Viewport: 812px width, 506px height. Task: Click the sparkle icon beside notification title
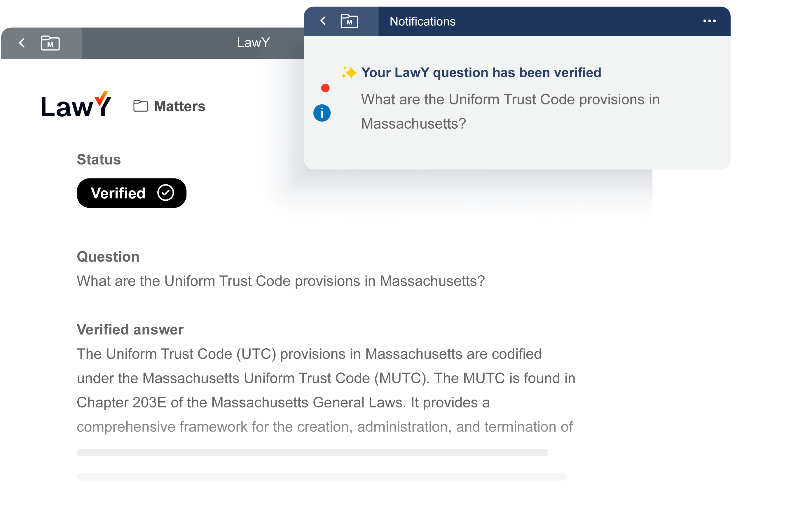(349, 73)
